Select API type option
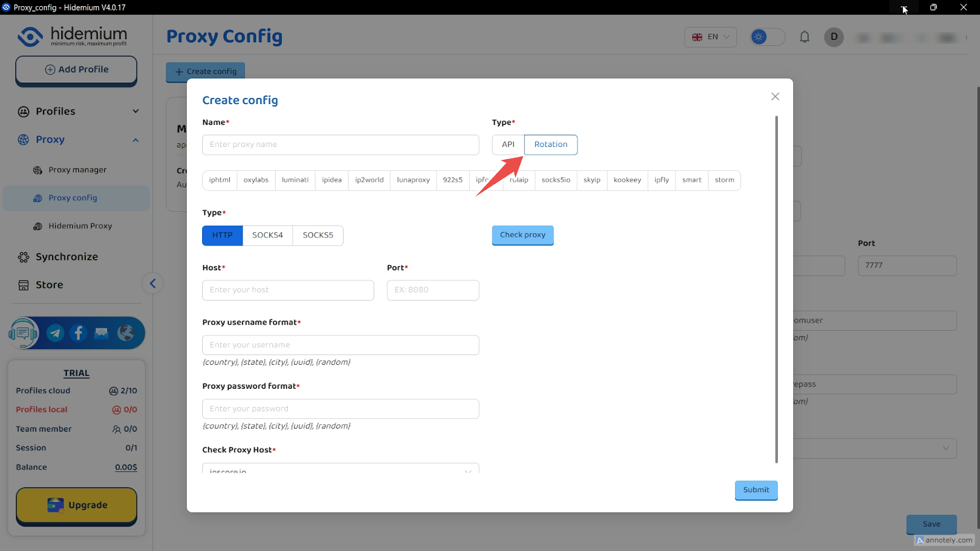980x551 pixels. click(508, 144)
